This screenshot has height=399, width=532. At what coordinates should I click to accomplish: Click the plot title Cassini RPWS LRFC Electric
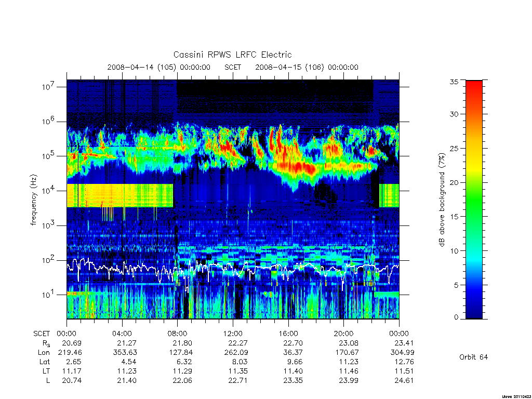[x=232, y=55]
